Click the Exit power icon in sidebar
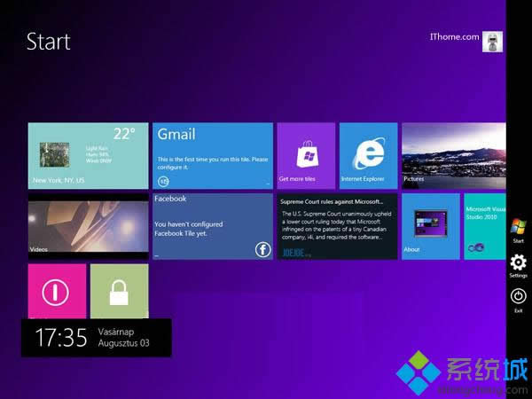Screen dimensions: 532x399 [x=518, y=296]
